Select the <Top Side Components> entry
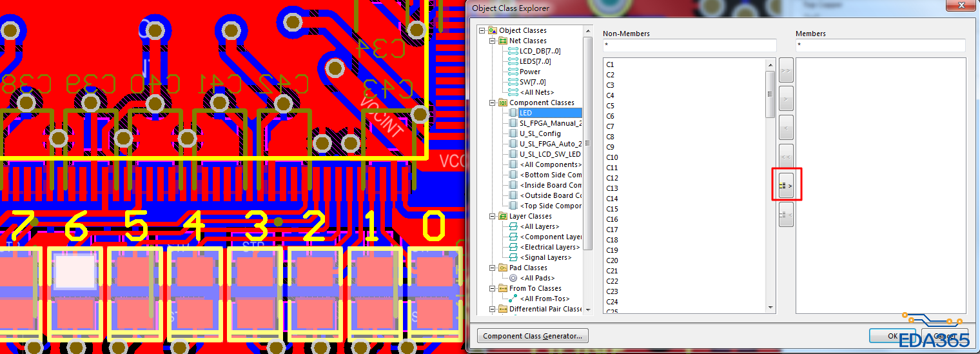The width and height of the screenshot is (980, 354). coord(551,206)
